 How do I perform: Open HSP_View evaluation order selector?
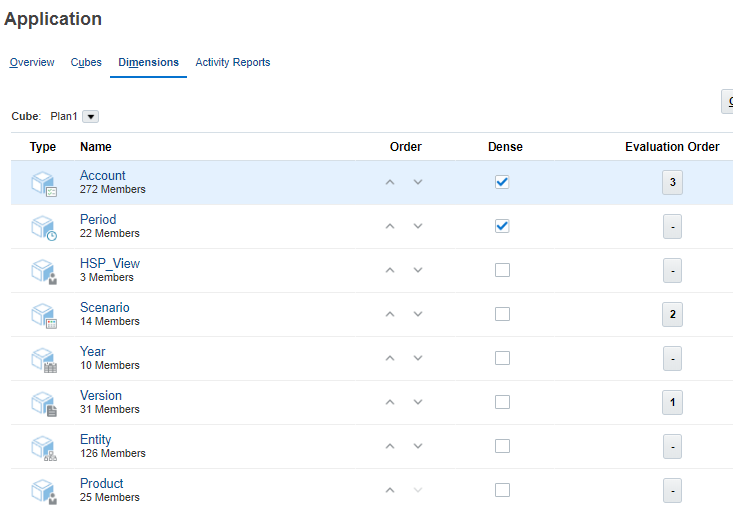(672, 270)
